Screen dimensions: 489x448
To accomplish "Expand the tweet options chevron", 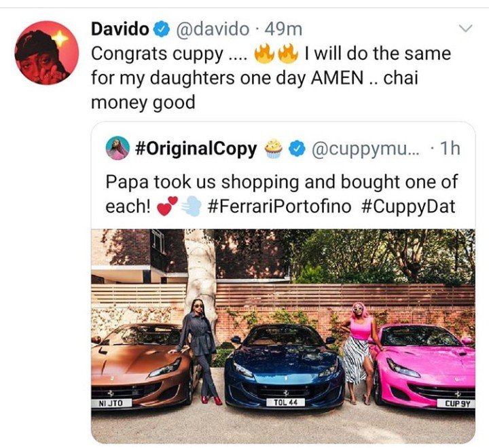I will pos(466,29).
